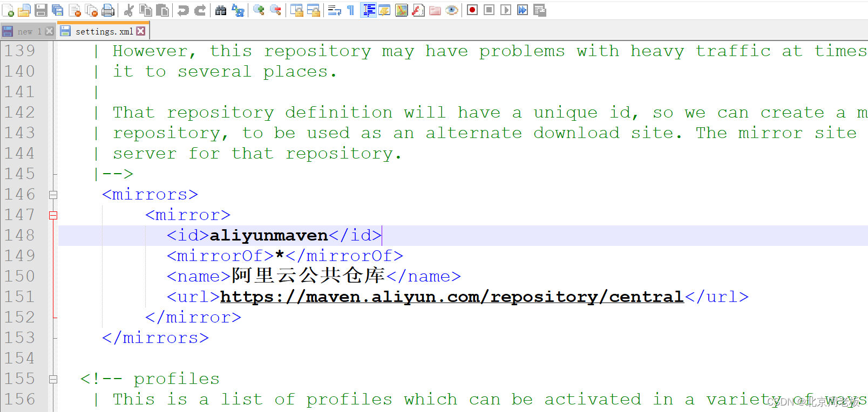Close the settings.xml tab

[141, 31]
